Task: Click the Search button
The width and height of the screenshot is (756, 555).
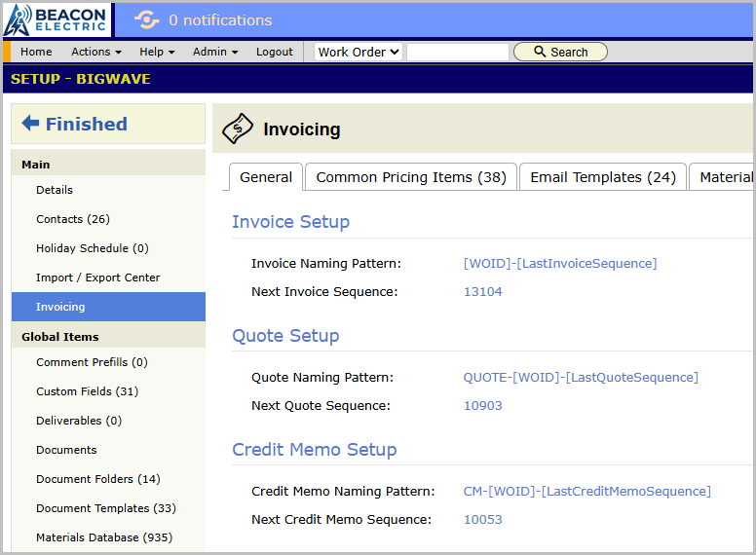Action: [x=560, y=52]
